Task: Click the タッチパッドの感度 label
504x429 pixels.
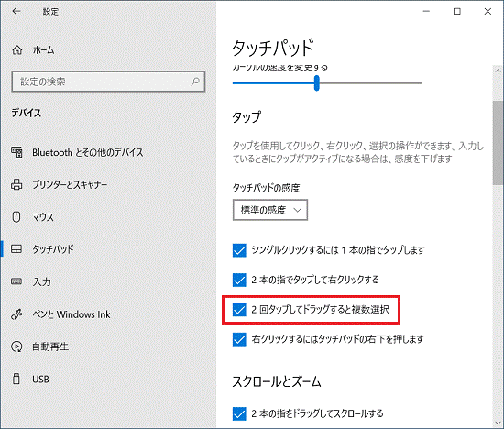Action: (266, 188)
